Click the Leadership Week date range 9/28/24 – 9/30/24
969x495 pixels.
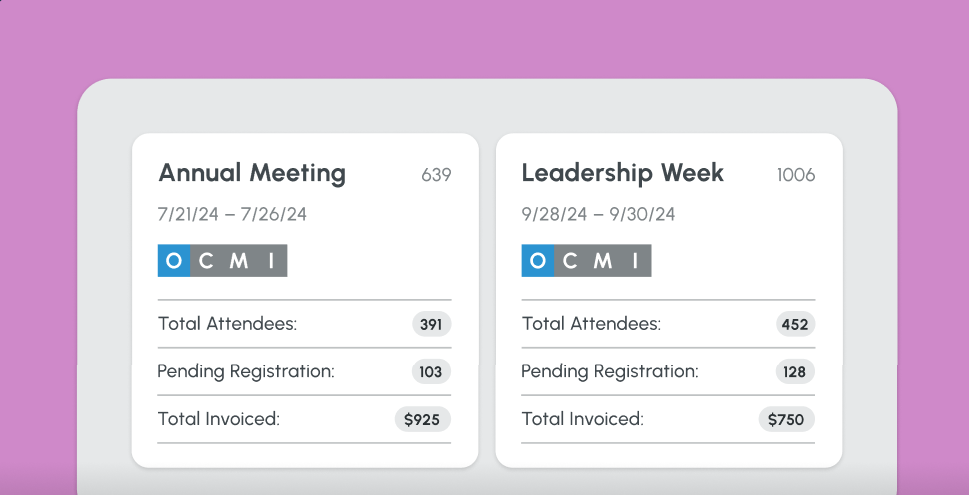pos(598,214)
